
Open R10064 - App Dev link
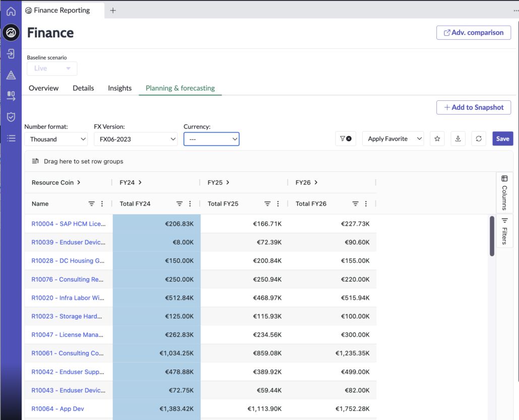click(x=57, y=409)
